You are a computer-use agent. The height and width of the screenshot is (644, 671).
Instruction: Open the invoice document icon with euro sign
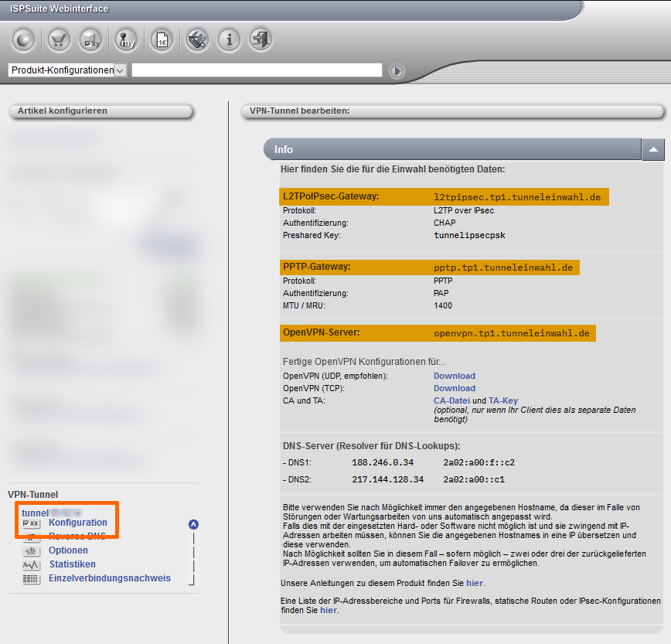click(161, 39)
